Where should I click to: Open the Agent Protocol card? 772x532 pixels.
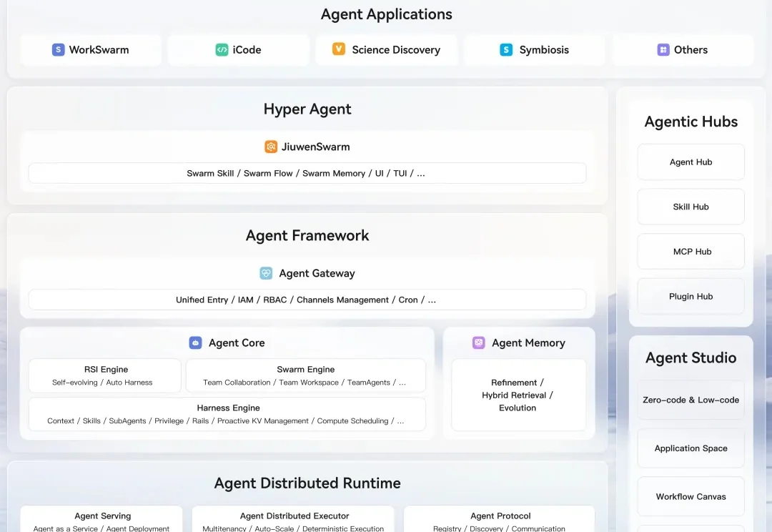pyautogui.click(x=499, y=519)
